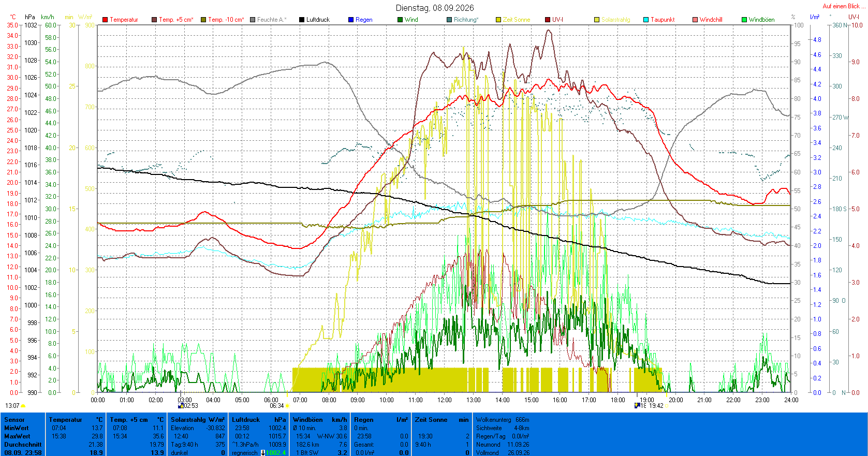Click the red Temperatur legend square
Image resolution: width=868 pixels, height=456 pixels.
(105, 20)
